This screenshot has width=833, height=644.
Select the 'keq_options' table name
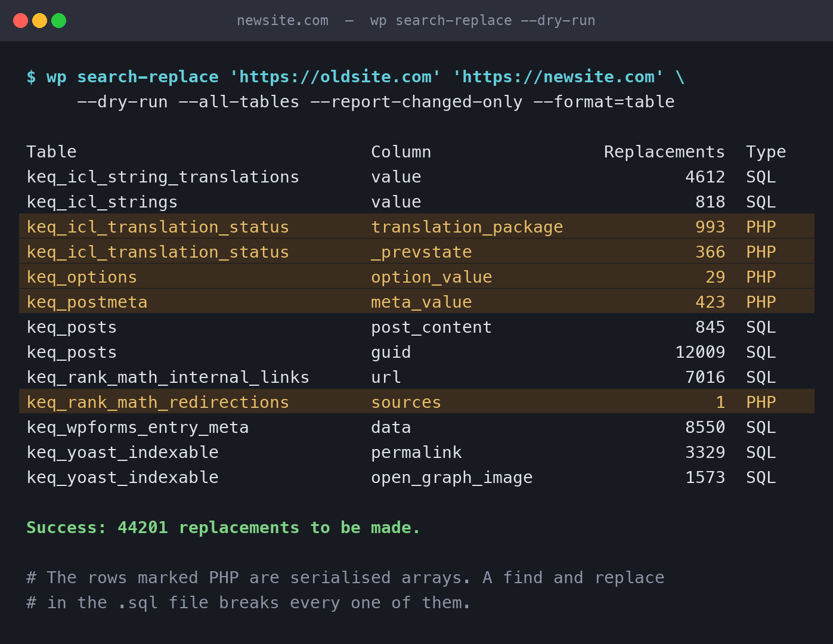pos(82,277)
